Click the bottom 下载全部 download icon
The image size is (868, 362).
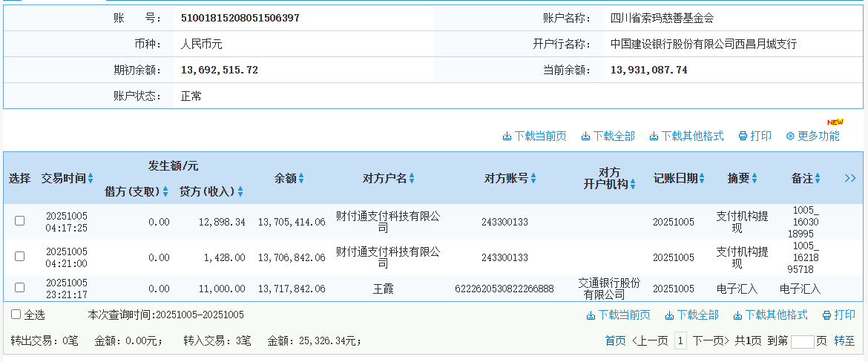pos(669,315)
